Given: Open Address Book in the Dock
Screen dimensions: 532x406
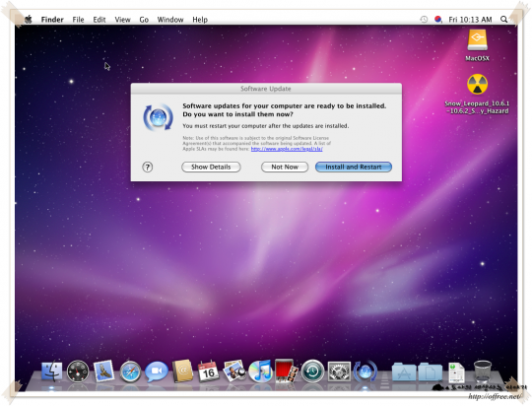Looking at the screenshot, I should click(x=182, y=372).
